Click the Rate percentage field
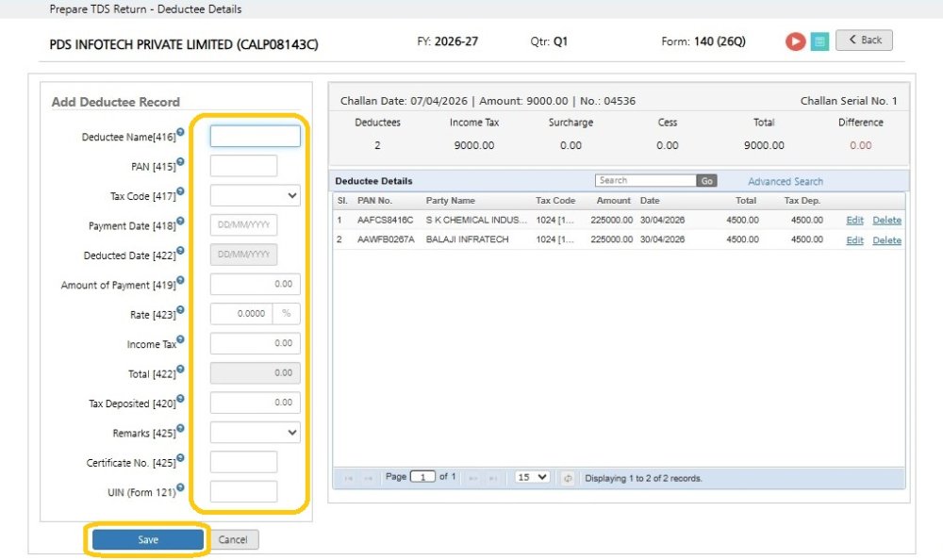Image resolution: width=943 pixels, height=560 pixels. [x=241, y=313]
